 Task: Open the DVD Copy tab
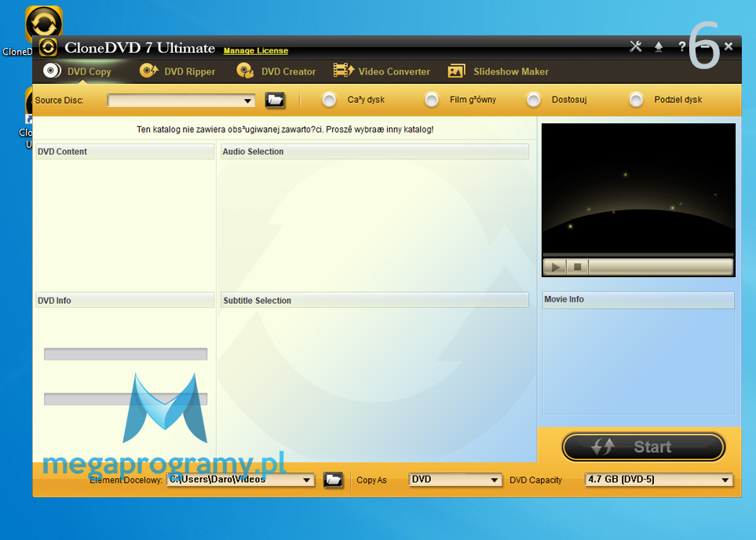click(x=77, y=71)
